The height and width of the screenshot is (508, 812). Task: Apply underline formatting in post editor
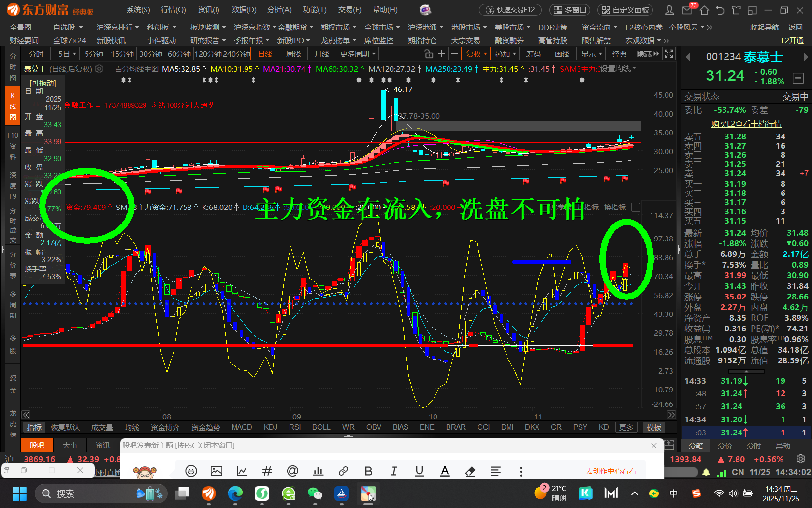[x=419, y=471]
